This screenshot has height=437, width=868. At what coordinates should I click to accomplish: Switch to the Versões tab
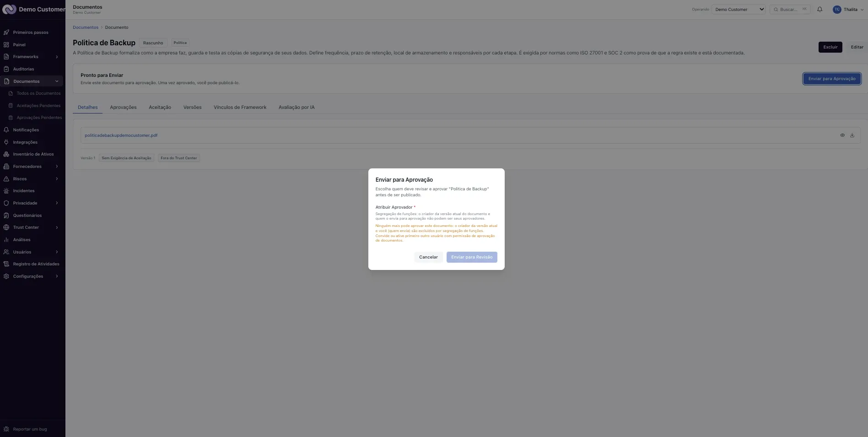pos(192,108)
